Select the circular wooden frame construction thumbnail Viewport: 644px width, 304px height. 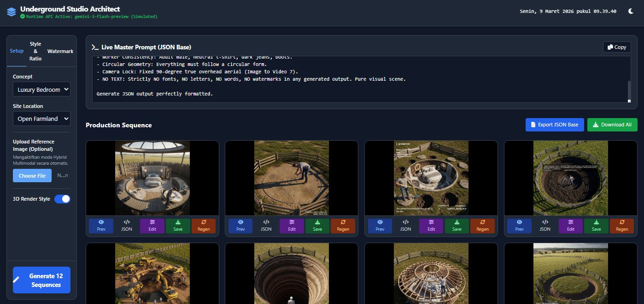[x=431, y=274]
